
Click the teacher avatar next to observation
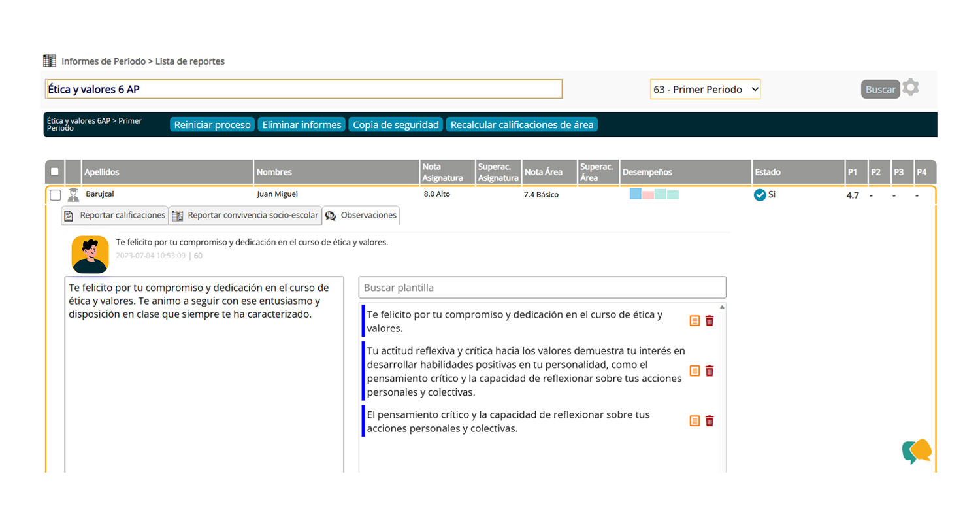pyautogui.click(x=90, y=254)
